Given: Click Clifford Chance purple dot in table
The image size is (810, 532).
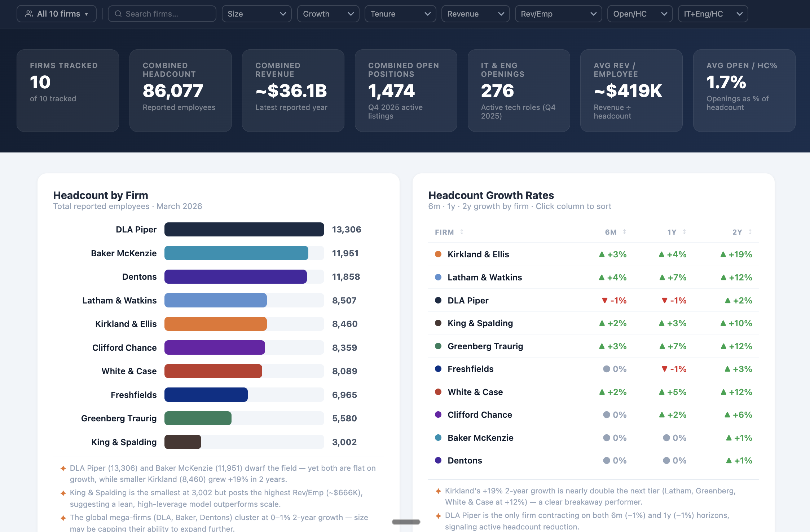Looking at the screenshot, I should (438, 414).
